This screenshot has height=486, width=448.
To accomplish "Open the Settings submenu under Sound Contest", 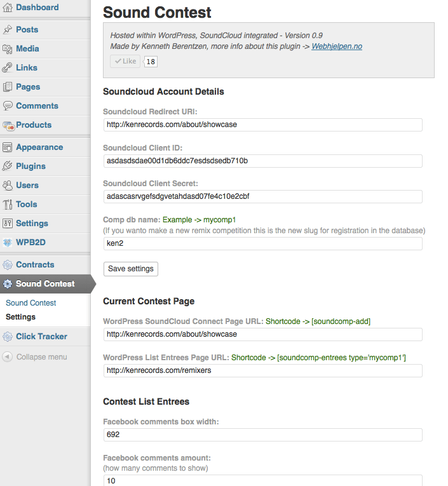I will tap(20, 317).
